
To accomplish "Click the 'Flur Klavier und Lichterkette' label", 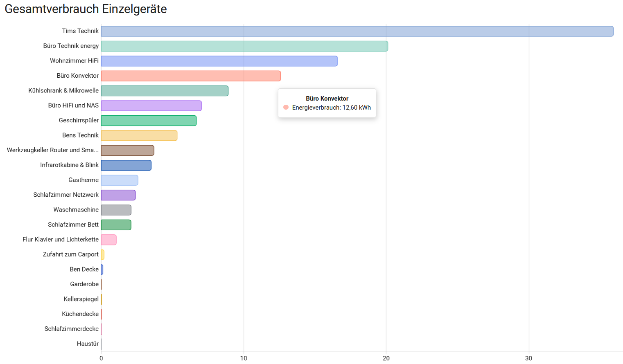I will point(61,240).
